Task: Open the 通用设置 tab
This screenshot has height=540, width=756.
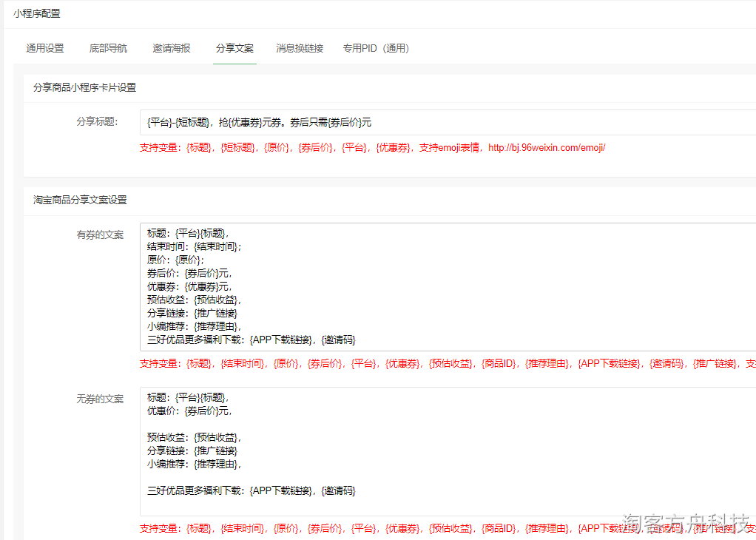Action: (45, 48)
